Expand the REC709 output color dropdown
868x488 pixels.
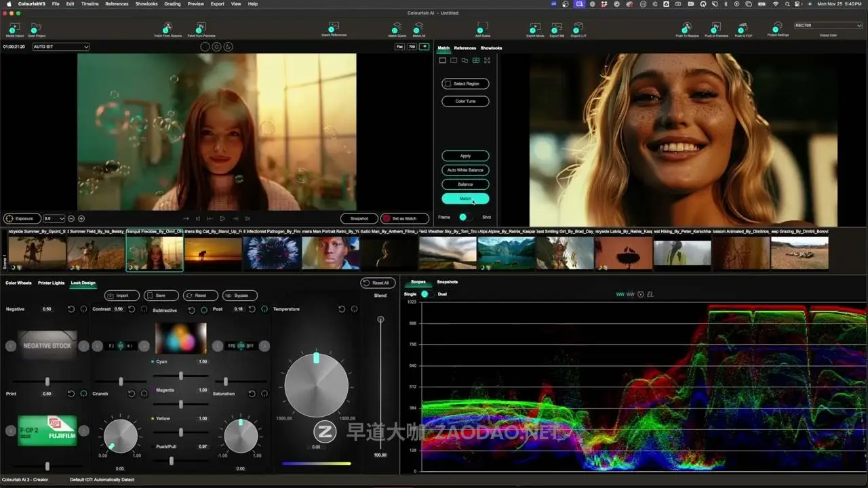[x=828, y=26]
